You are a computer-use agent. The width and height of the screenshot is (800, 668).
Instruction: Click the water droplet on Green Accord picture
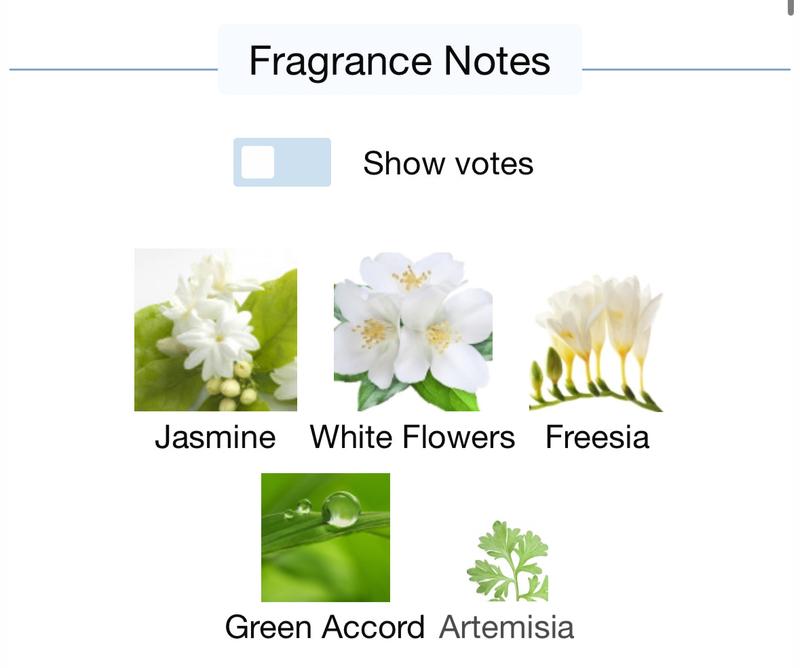click(x=341, y=508)
